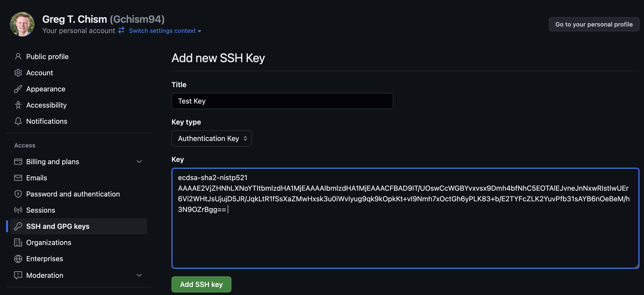Click the Account gear icon
644x295 pixels.
[18, 73]
